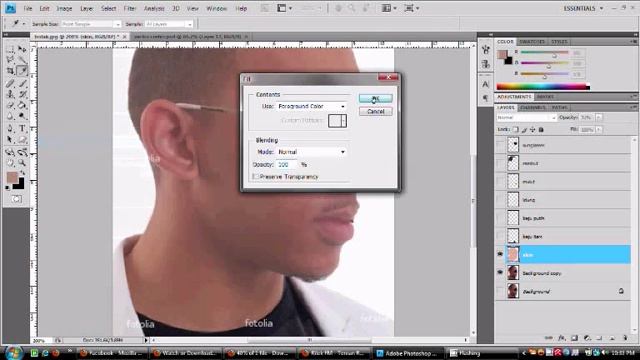Screen dimensions: 640x360
Task: Select the Rectangular Marquee tool
Action: click(x=10, y=49)
